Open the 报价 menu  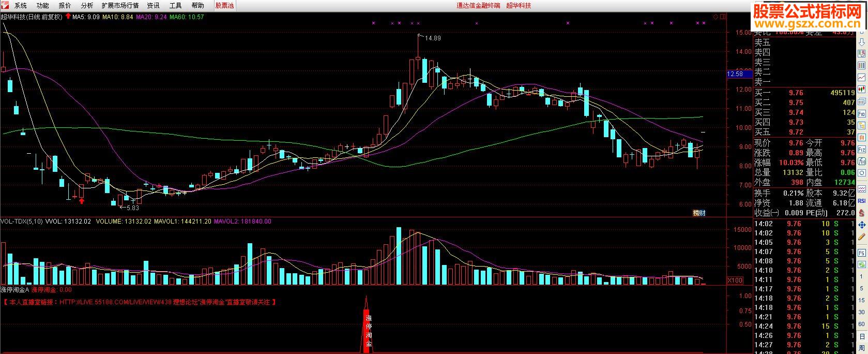[x=65, y=6]
